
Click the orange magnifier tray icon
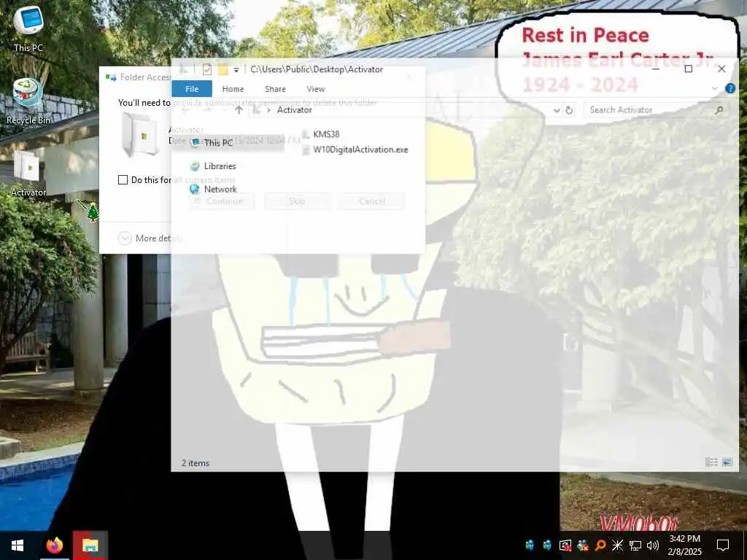click(600, 545)
